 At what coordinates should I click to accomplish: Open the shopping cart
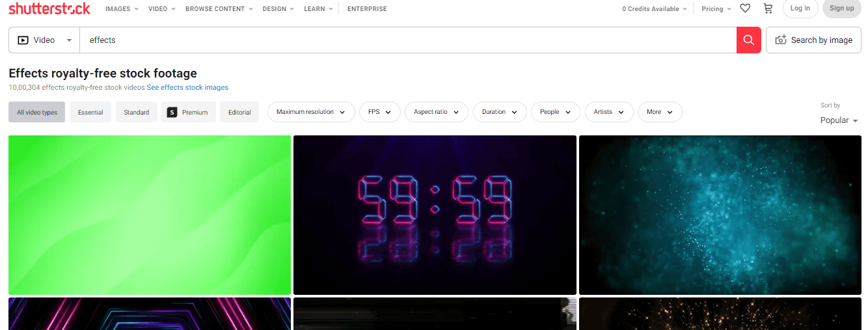(768, 8)
